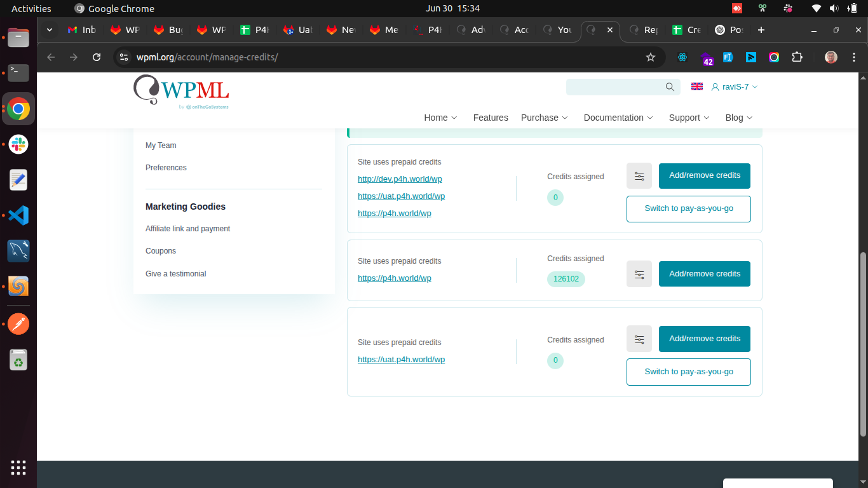Reload the current page
Viewport: 868px width, 488px height.
97,57
